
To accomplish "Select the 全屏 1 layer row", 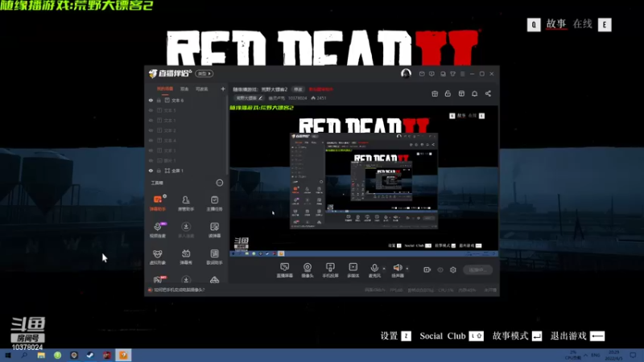I will (187, 171).
